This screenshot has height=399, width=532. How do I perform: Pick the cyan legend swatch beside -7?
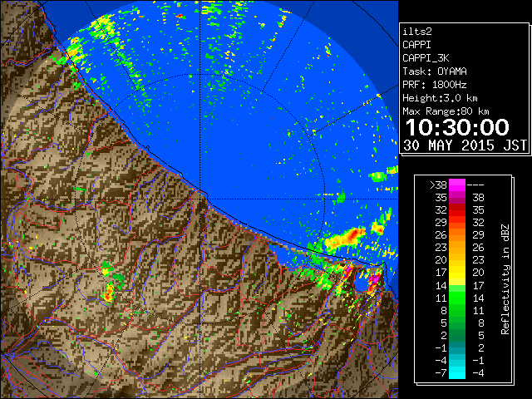pos(457,372)
